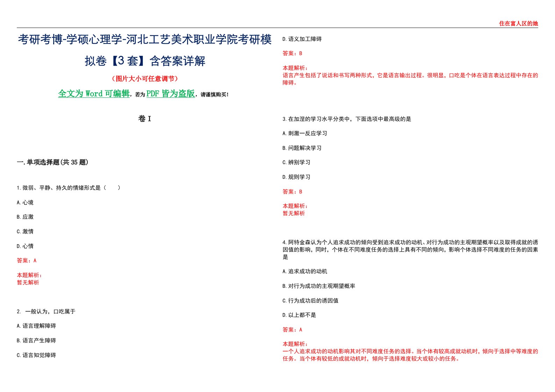Screen dimensions: 555x392
Task: Select option B. 应激
Action: (x=25, y=217)
